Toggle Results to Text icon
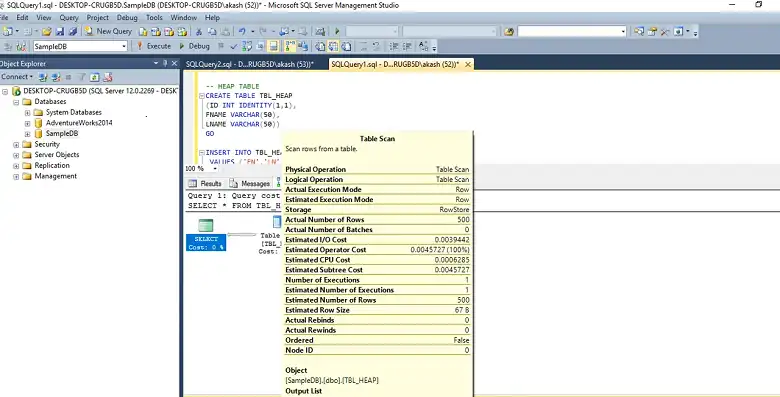Image resolution: width=780 pixels, height=397 pixels. pyautogui.click(x=320, y=46)
